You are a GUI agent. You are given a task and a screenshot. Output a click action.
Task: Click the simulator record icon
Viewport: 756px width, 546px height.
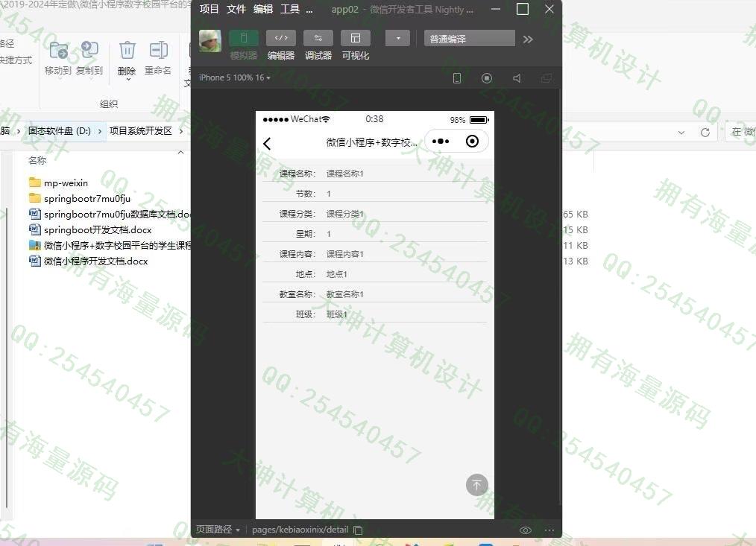point(487,78)
